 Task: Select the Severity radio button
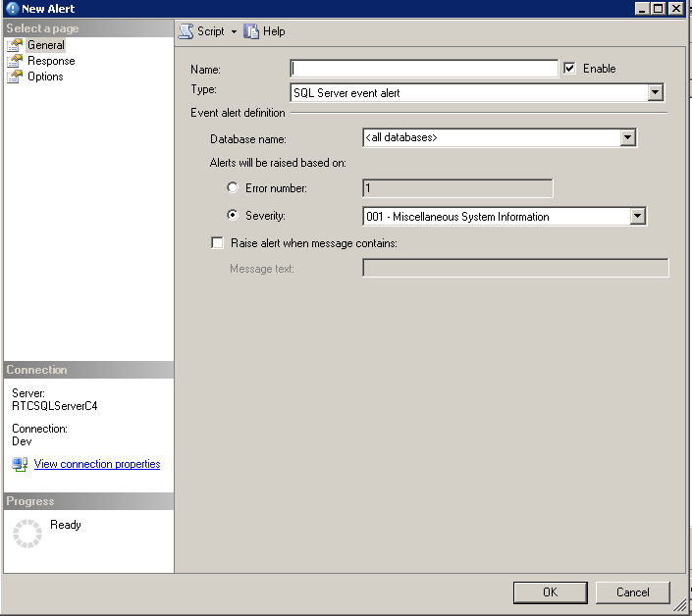click(233, 215)
